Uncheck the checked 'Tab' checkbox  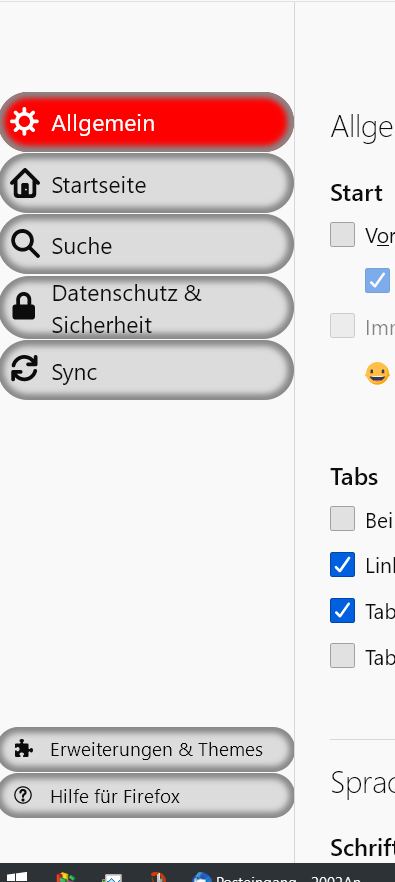[342, 610]
